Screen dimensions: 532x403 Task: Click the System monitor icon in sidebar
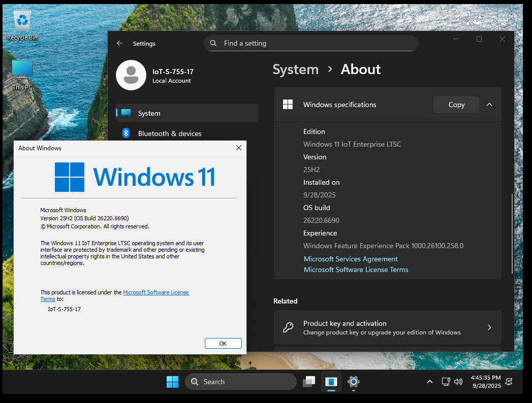pyautogui.click(x=126, y=113)
